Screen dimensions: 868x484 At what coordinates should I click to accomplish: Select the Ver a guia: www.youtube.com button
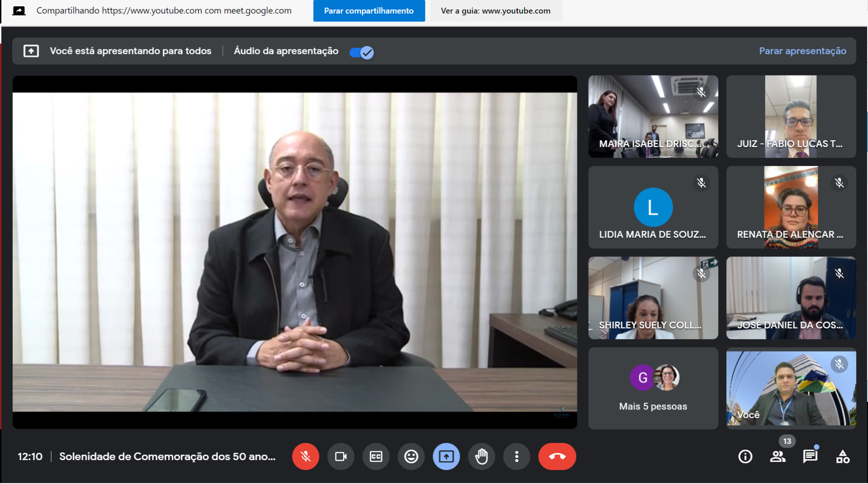(x=495, y=11)
